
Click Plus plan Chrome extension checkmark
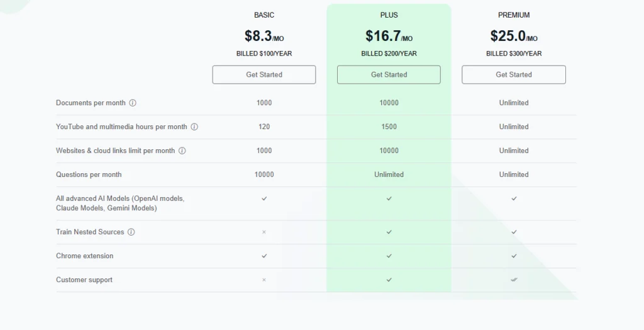tap(389, 256)
